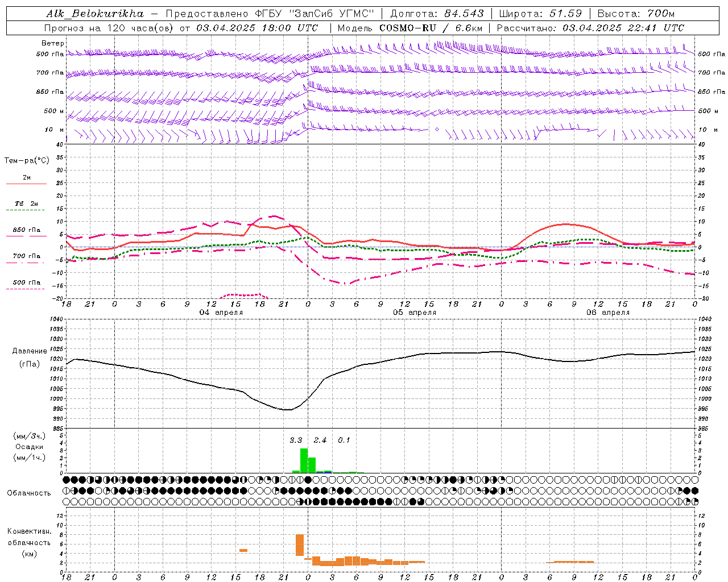
Task: Click the Ветер wind panel label
Action: coord(53,43)
